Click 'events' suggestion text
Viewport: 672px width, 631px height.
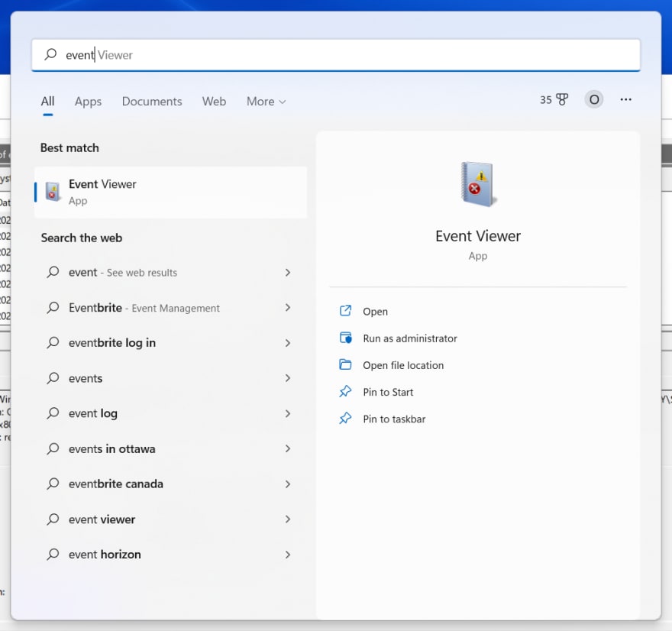tap(86, 378)
